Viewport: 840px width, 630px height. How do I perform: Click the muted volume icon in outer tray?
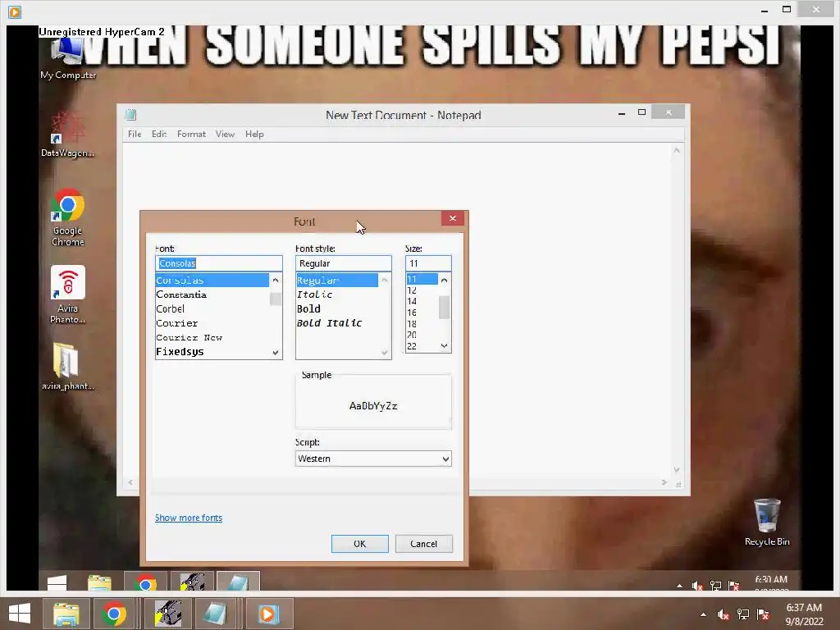click(x=724, y=614)
